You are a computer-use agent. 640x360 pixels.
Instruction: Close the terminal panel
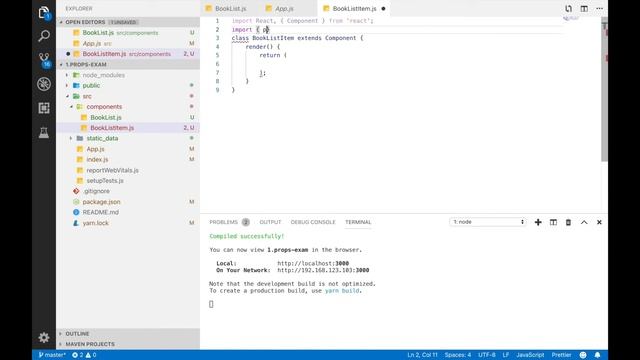(599, 222)
